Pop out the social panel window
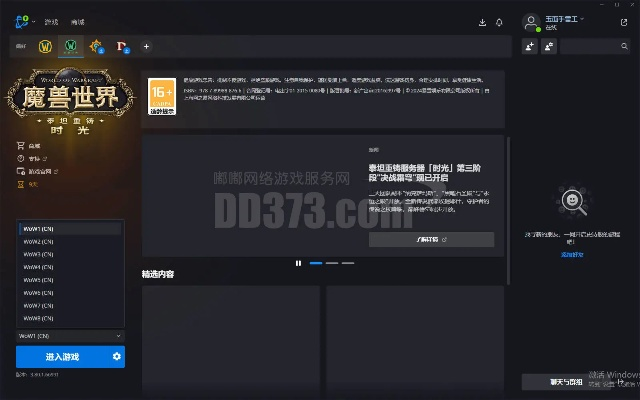 [624, 22]
